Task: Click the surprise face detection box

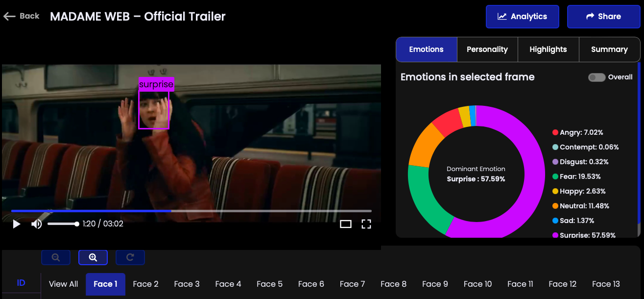Action: (x=154, y=110)
